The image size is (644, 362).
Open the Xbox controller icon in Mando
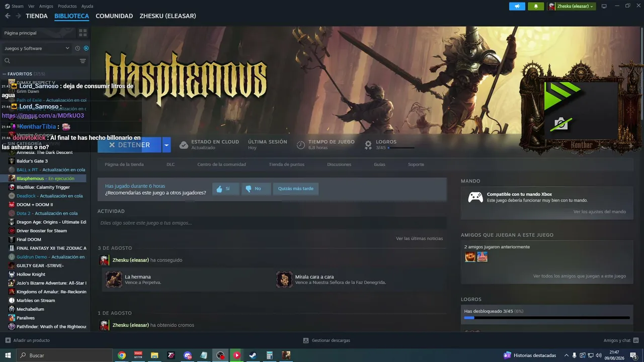coord(475,197)
